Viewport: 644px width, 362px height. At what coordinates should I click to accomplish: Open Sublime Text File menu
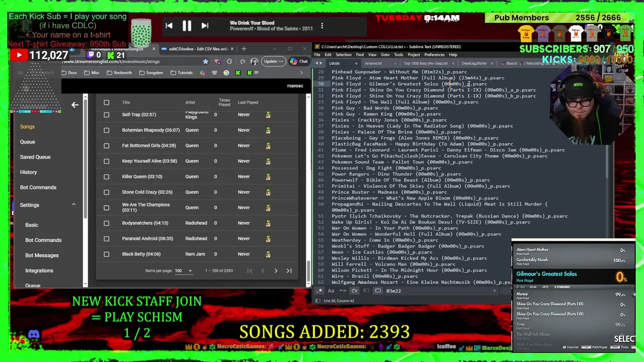(317, 55)
